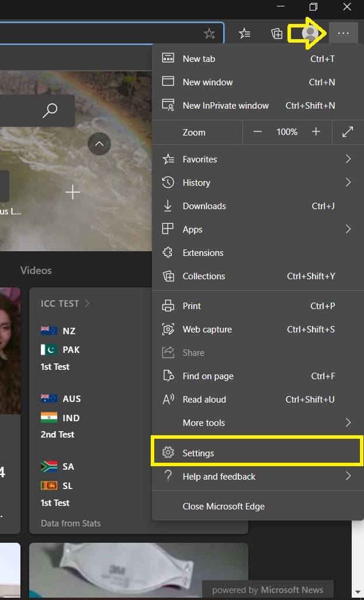Click powered by Microsoft News link
Viewport: 364px width, 600px height.
click(x=268, y=590)
